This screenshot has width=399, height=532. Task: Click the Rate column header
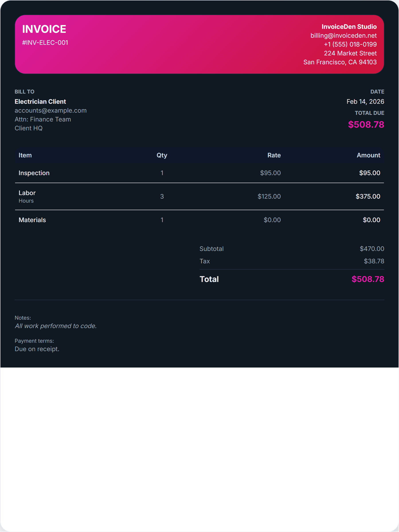click(x=274, y=155)
